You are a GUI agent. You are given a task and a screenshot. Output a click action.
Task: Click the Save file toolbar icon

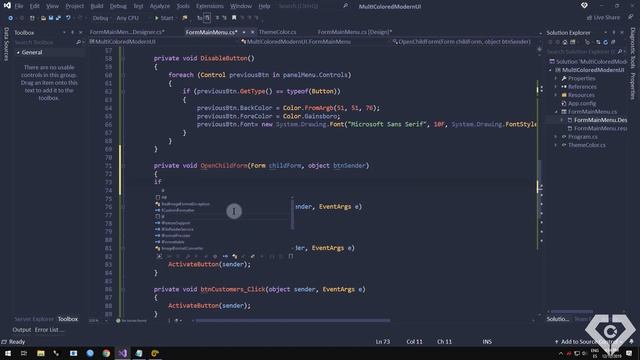point(51,18)
